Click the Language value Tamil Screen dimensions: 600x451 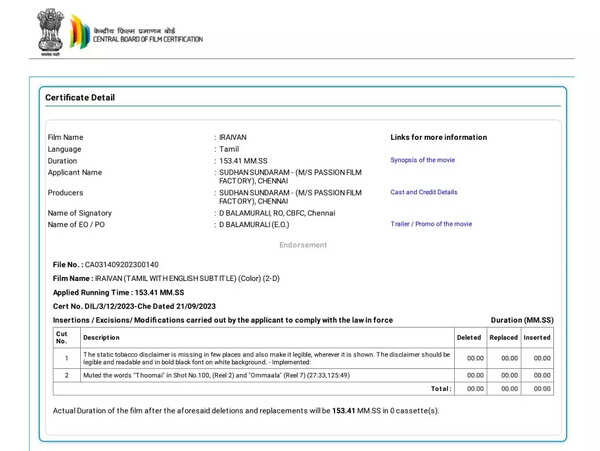231,149
